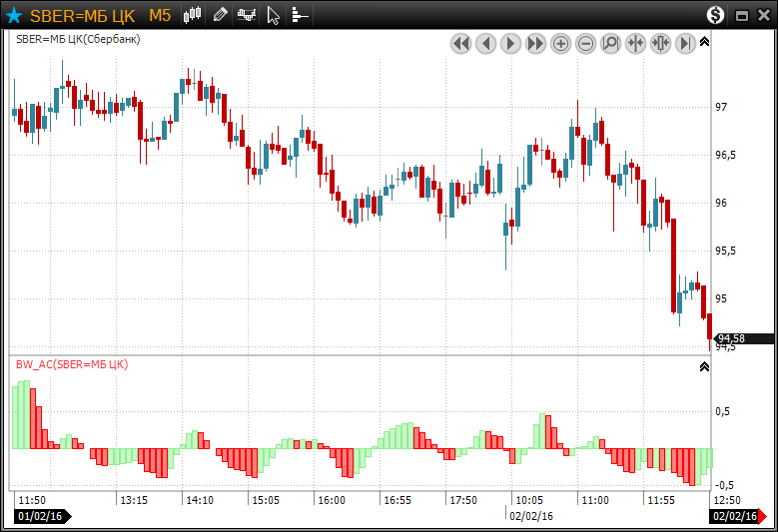Jump back fast with double-left arrow
The height and width of the screenshot is (532, 778).
click(460, 43)
